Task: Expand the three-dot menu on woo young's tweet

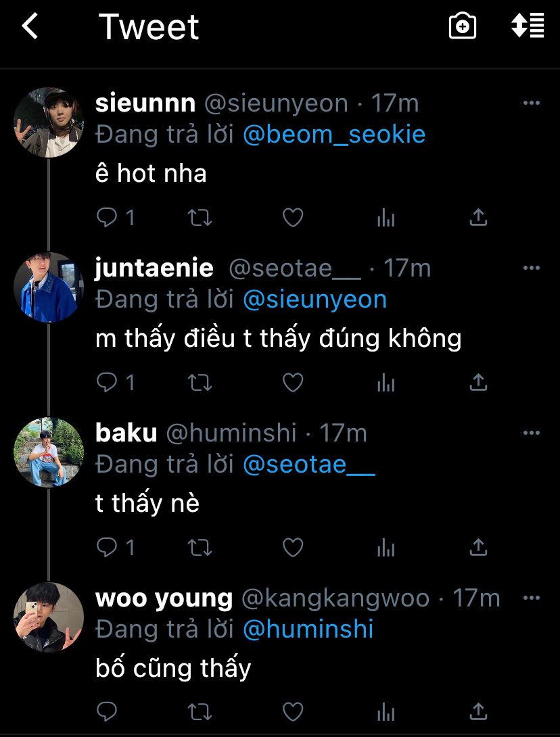Action: [x=532, y=598]
